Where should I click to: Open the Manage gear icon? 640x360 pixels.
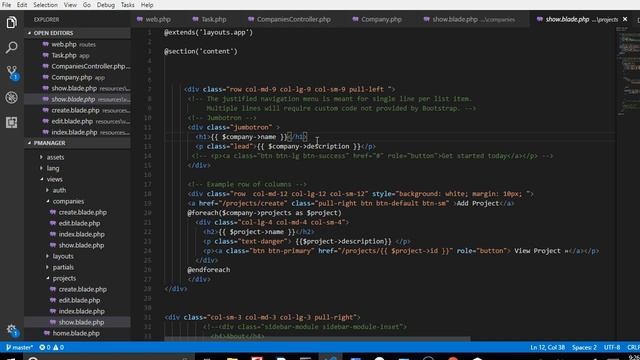[x=11, y=330]
